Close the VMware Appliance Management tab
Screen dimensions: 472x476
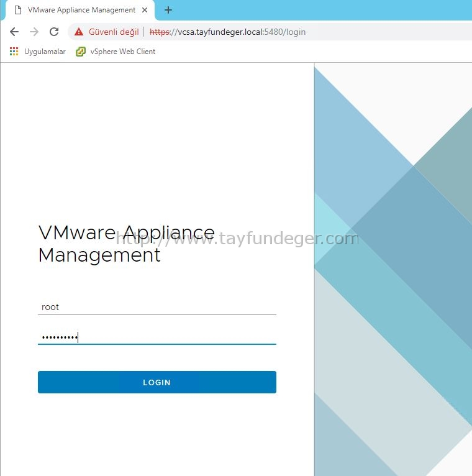145,10
